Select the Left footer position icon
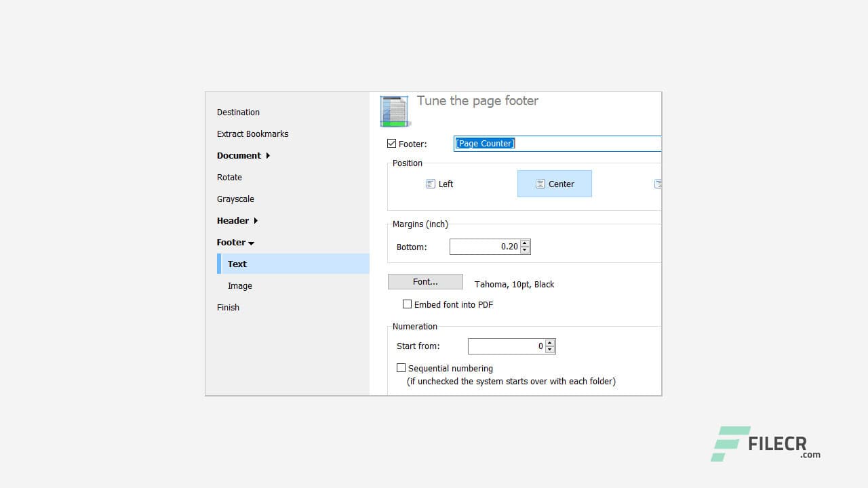 439,184
